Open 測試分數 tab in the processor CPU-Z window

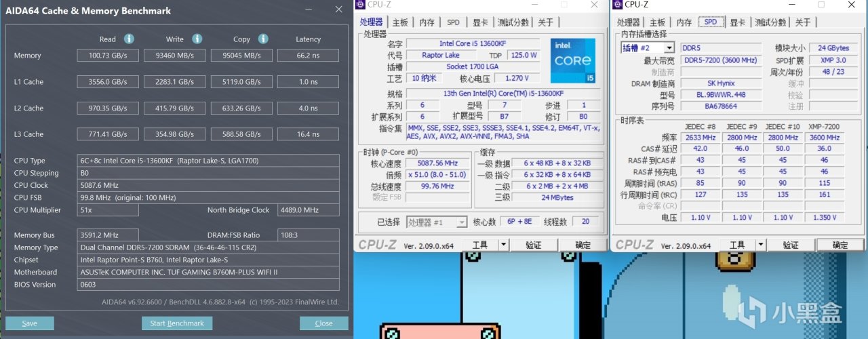[513, 22]
